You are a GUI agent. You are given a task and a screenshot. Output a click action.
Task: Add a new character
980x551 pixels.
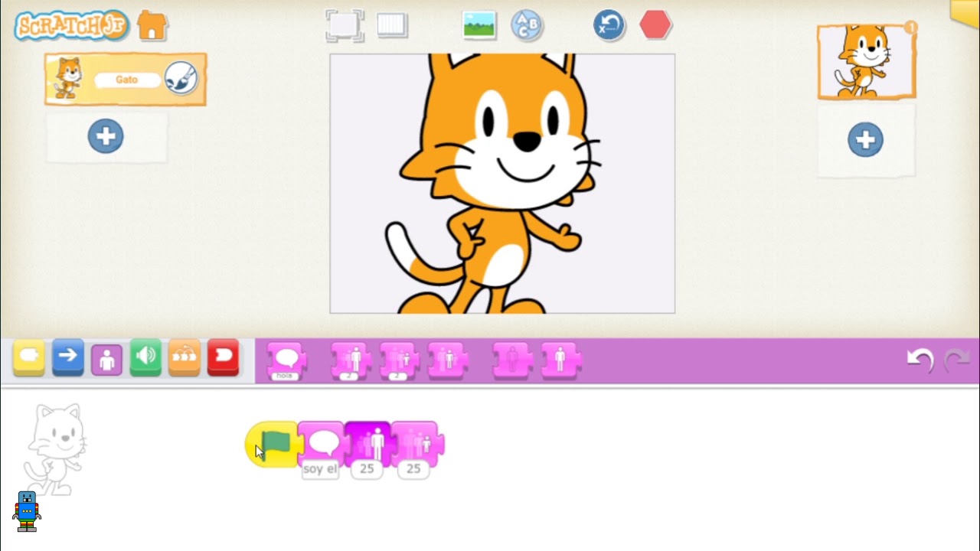point(106,137)
